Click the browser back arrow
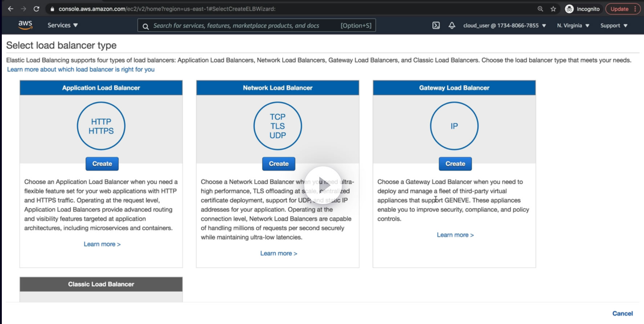The width and height of the screenshot is (644, 324). point(11,9)
